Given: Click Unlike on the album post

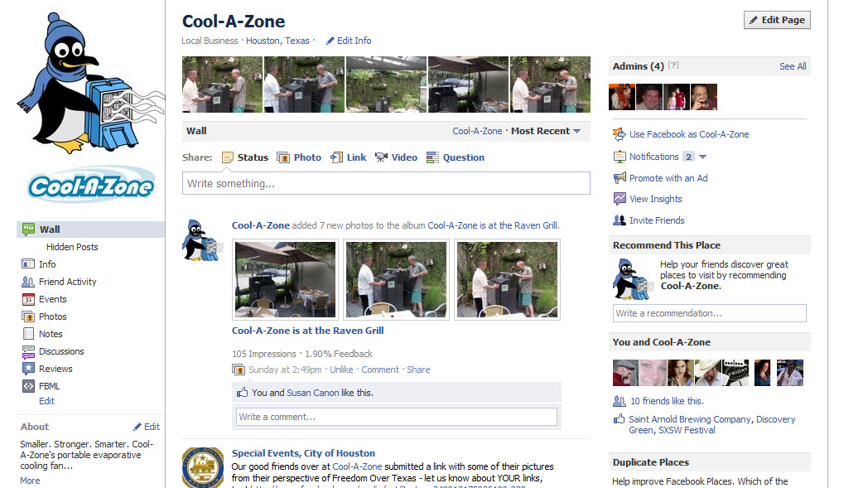Looking at the screenshot, I should [x=341, y=370].
